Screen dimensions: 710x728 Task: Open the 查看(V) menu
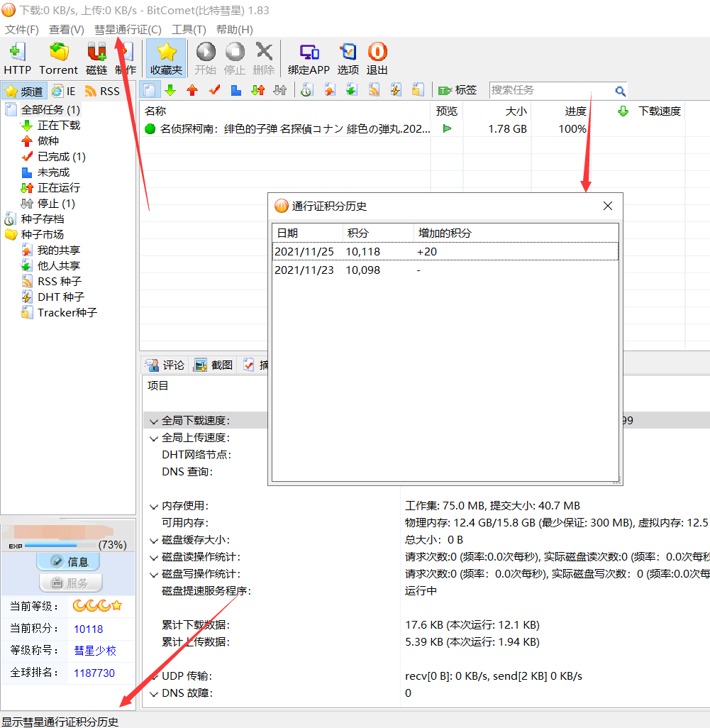[67, 30]
